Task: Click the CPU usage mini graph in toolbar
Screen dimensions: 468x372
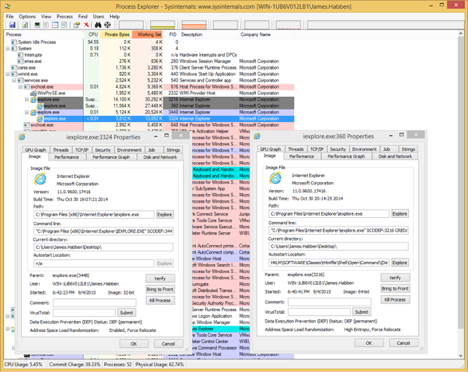Action: 131,25
